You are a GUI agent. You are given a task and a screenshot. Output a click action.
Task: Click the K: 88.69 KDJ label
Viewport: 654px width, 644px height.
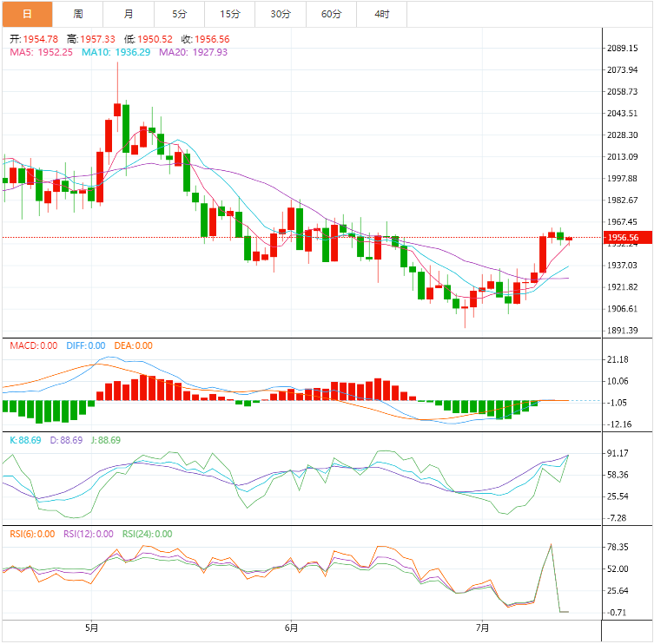pyautogui.click(x=25, y=440)
